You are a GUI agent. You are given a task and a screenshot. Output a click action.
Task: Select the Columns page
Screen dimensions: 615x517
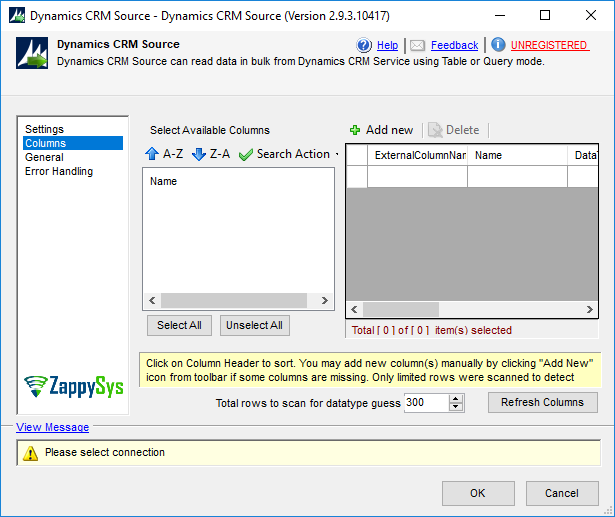click(73, 143)
